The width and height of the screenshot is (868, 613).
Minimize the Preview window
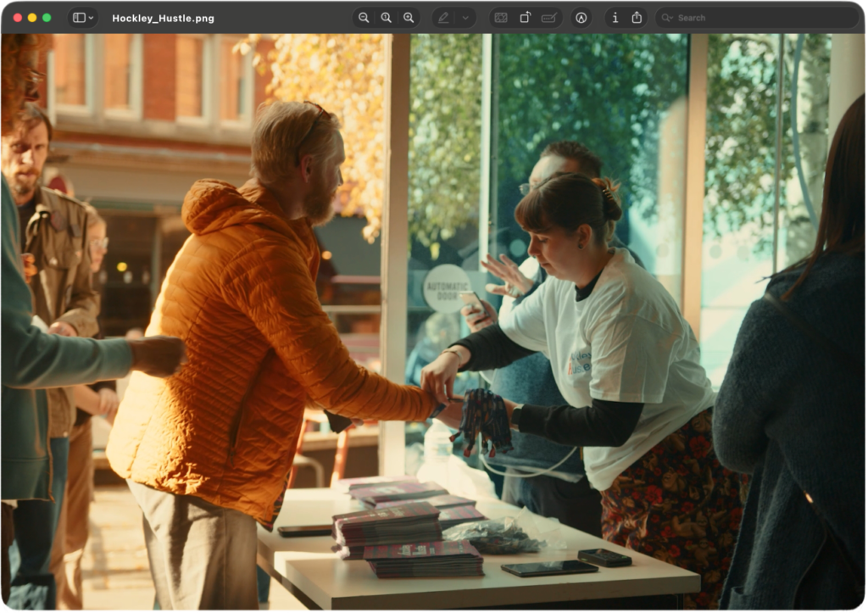point(32,18)
